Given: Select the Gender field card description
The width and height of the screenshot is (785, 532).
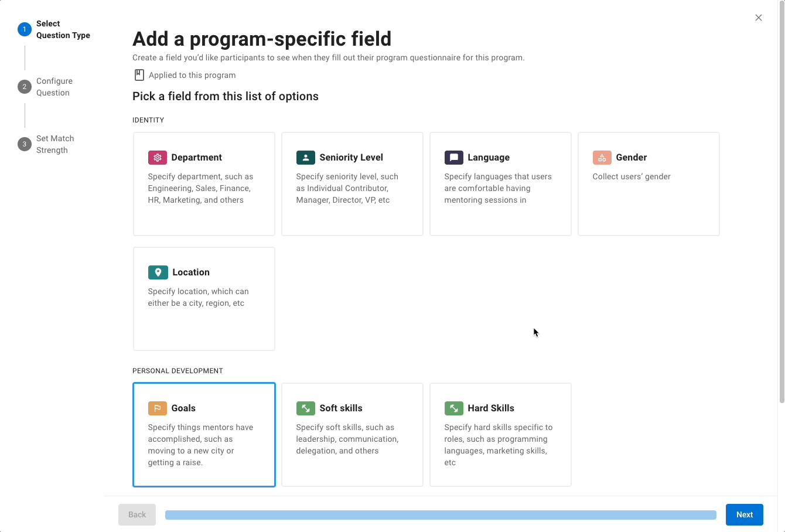Looking at the screenshot, I should 631,176.
